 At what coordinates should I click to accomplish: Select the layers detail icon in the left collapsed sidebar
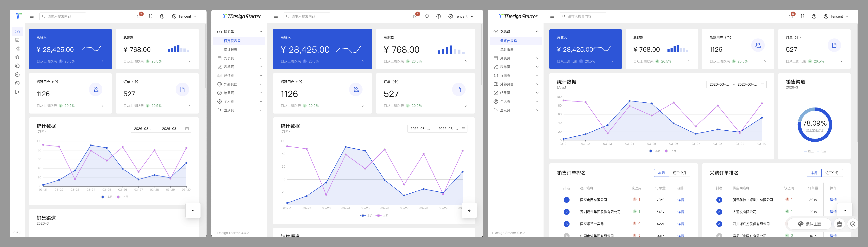[17, 57]
